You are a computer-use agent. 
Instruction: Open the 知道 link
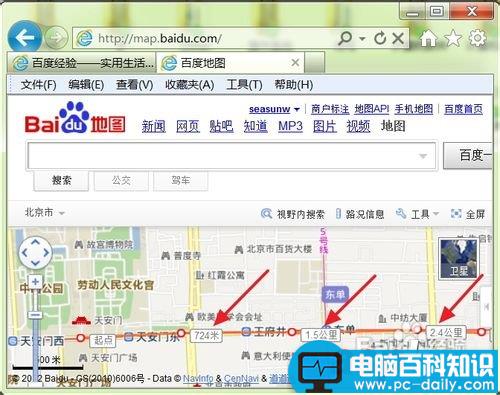pos(255,126)
